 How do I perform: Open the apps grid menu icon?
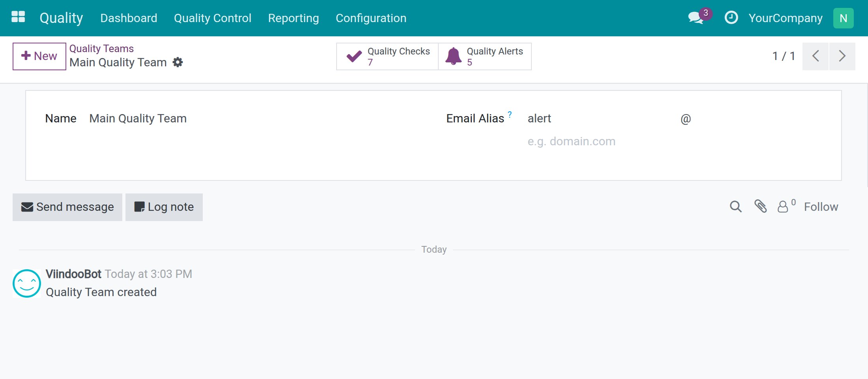coord(18,17)
